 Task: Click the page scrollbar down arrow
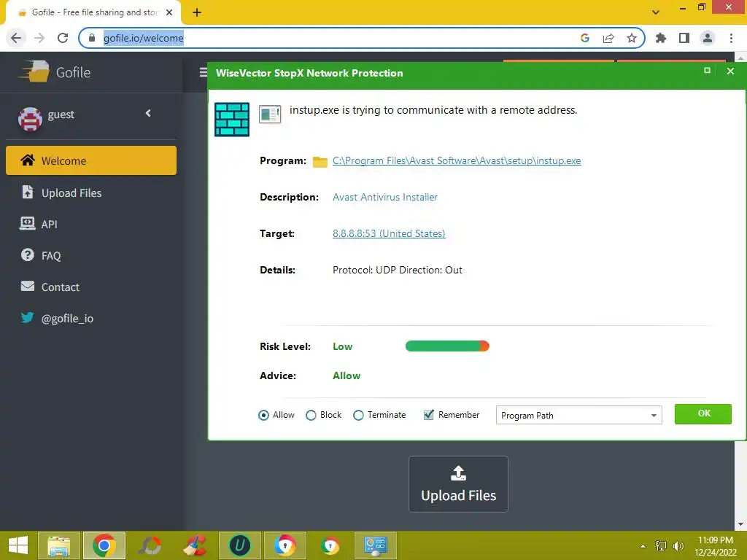tap(741, 524)
